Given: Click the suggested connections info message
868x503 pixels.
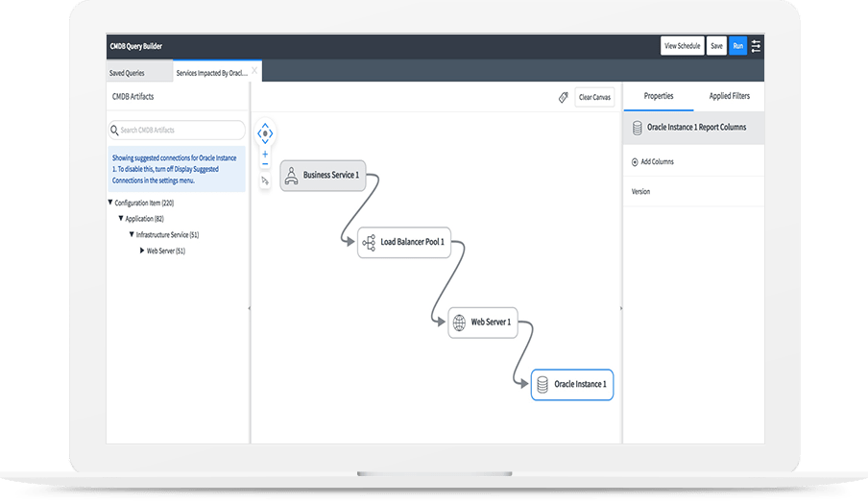Looking at the screenshot, I should 177,169.
